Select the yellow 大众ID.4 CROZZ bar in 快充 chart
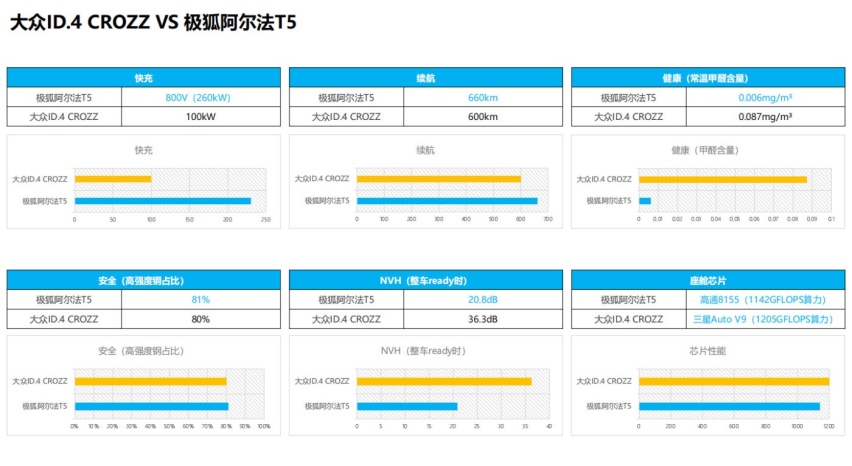This screenshot has width=852, height=466. (113, 179)
